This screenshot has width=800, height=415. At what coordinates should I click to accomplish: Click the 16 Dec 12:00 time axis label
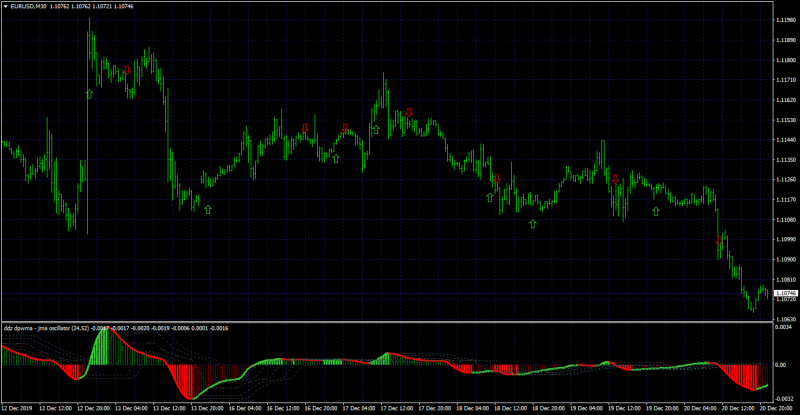(283, 408)
